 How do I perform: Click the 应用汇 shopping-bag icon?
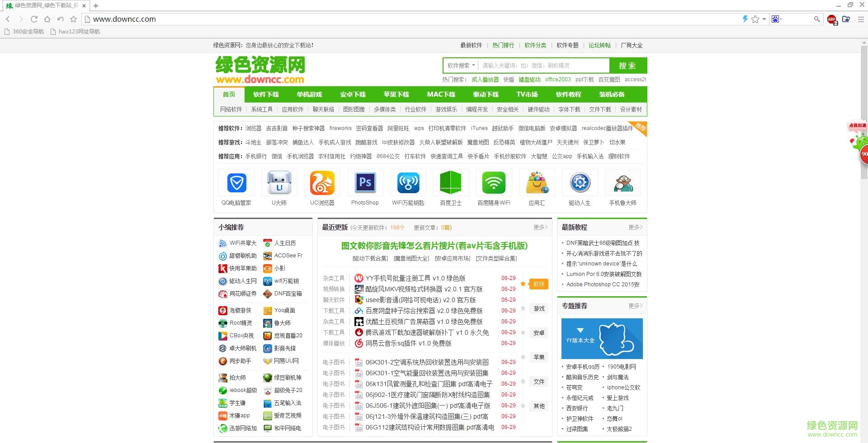pyautogui.click(x=537, y=183)
